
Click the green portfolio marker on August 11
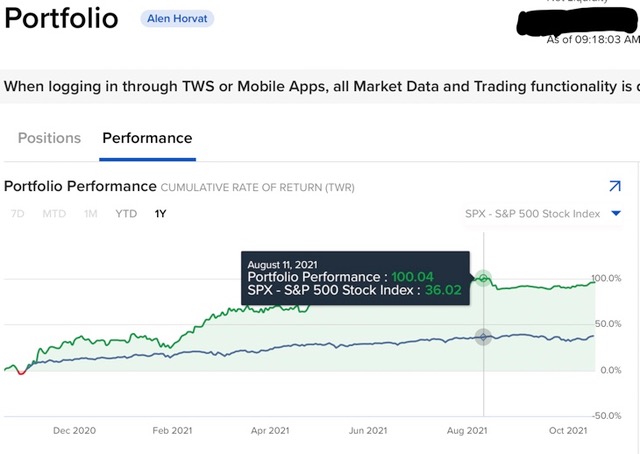click(x=484, y=279)
